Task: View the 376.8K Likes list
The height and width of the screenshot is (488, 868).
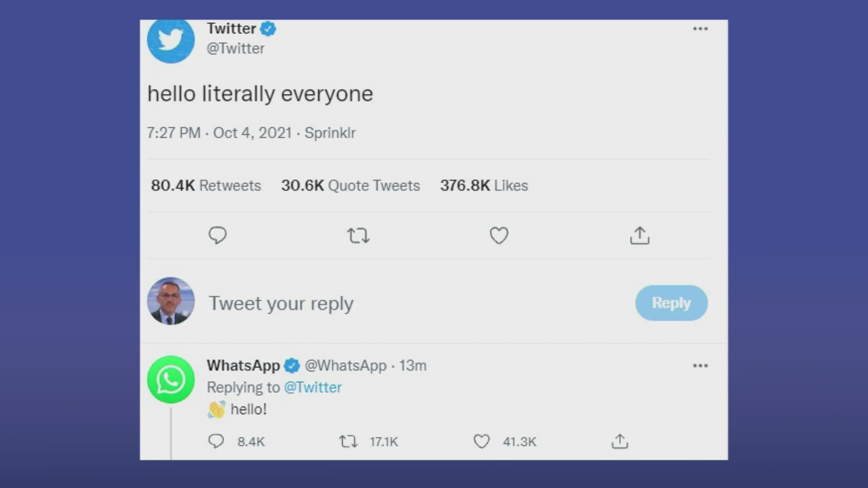Action: click(x=484, y=185)
